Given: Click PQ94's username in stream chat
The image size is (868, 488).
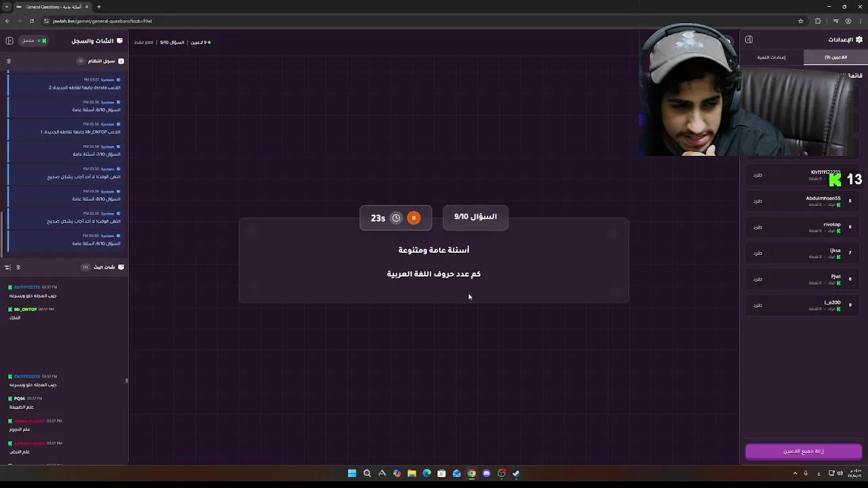Looking at the screenshot, I should 20,399.
